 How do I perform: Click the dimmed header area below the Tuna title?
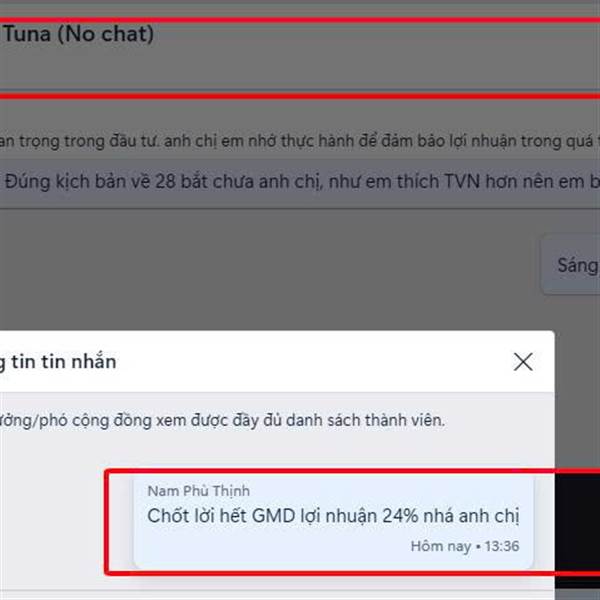(x=300, y=69)
